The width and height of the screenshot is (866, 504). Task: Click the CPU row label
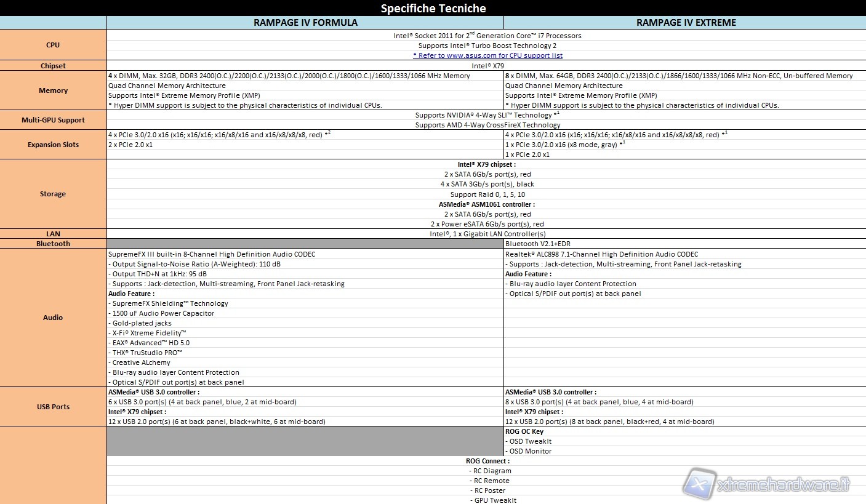[53, 45]
